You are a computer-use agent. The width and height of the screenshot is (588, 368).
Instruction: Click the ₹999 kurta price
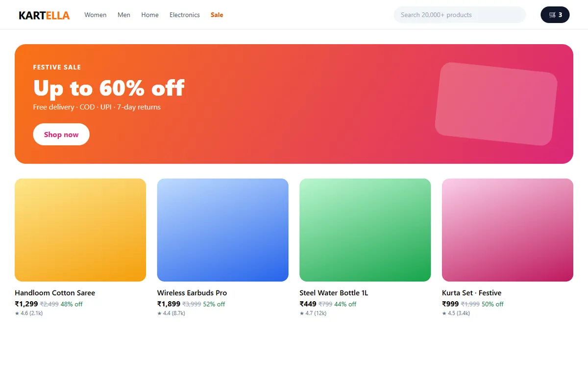tap(451, 304)
